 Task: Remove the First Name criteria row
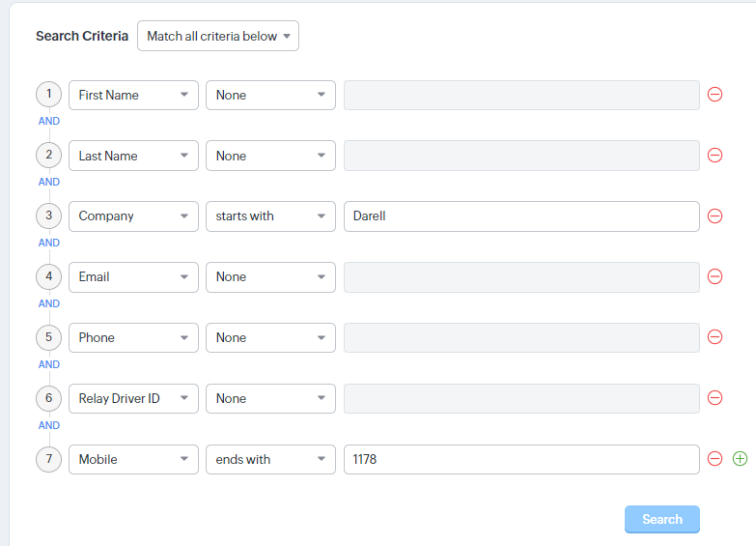pos(714,95)
